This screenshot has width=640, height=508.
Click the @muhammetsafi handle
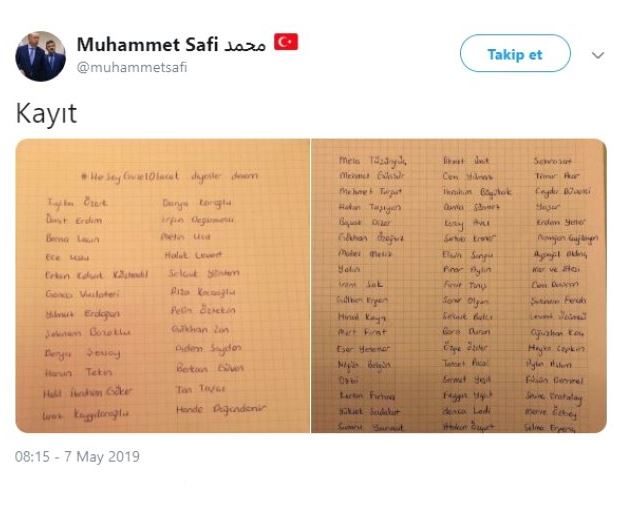point(131,68)
